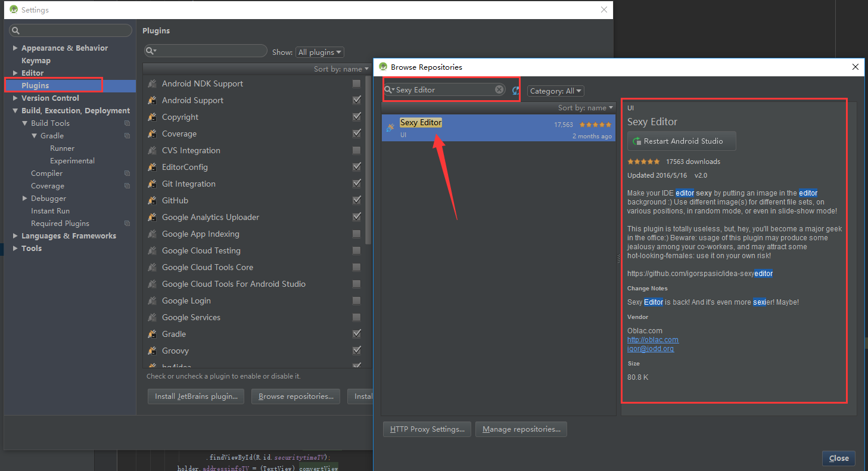Click Manage repositories button
This screenshot has height=471, width=868.
click(521, 429)
